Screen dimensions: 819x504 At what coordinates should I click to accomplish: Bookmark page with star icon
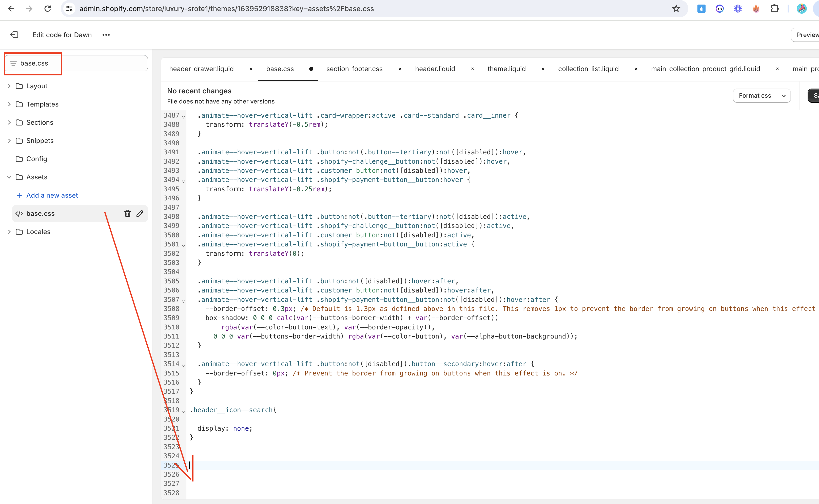click(x=676, y=9)
